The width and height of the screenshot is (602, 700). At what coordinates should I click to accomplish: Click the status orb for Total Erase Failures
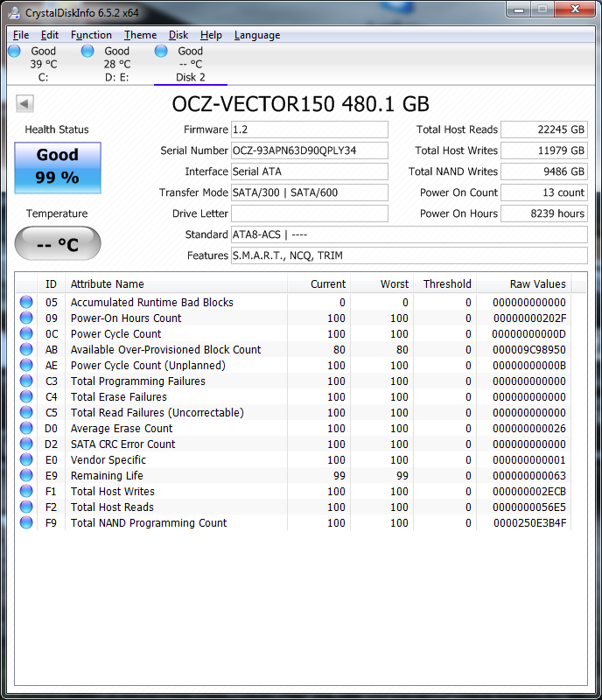click(26, 396)
